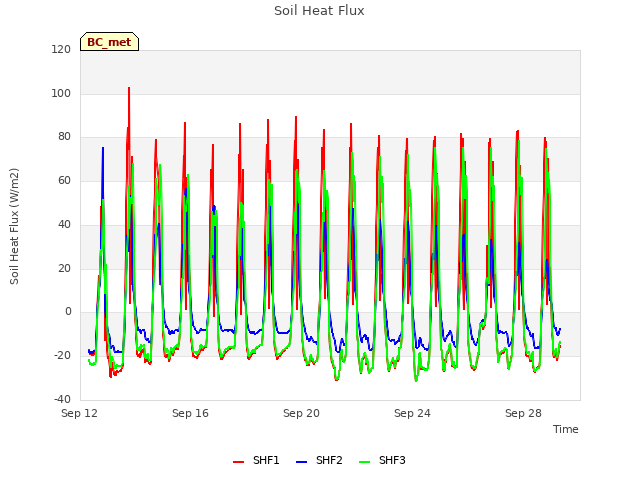Click the blue SHF2 legend line marker
The height and width of the screenshot is (480, 640).
(x=301, y=462)
